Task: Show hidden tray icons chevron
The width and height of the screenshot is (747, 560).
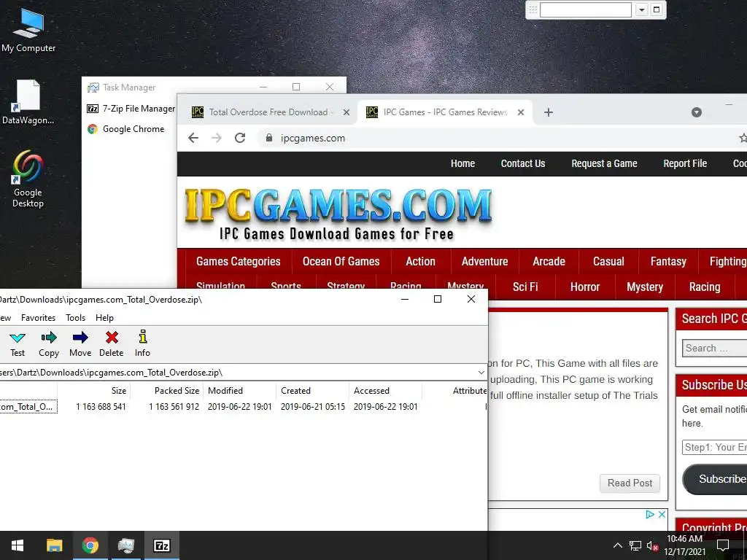Action: click(x=617, y=545)
